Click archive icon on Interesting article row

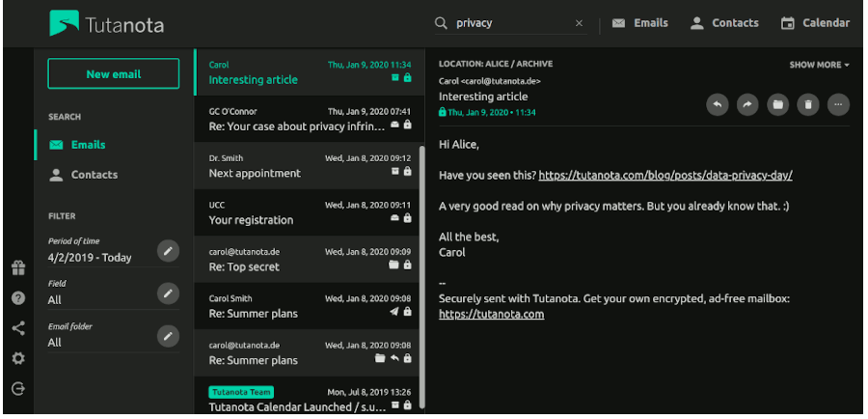[x=394, y=78]
